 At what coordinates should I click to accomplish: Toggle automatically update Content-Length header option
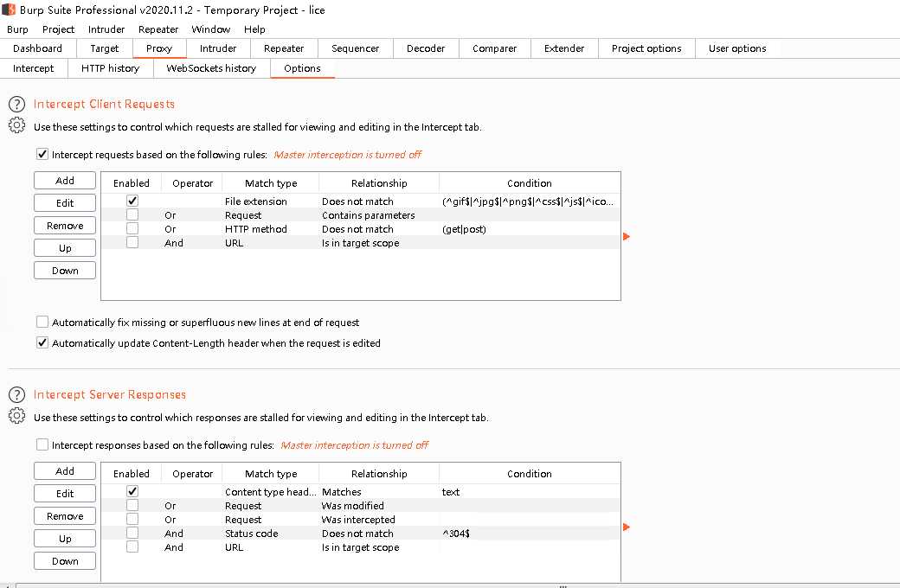pyautogui.click(x=42, y=342)
